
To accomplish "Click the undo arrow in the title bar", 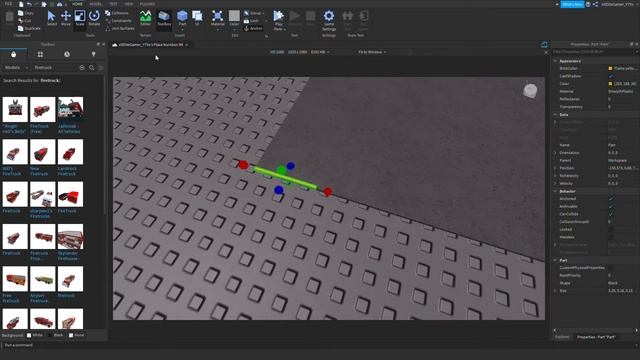I will [x=29, y=4].
